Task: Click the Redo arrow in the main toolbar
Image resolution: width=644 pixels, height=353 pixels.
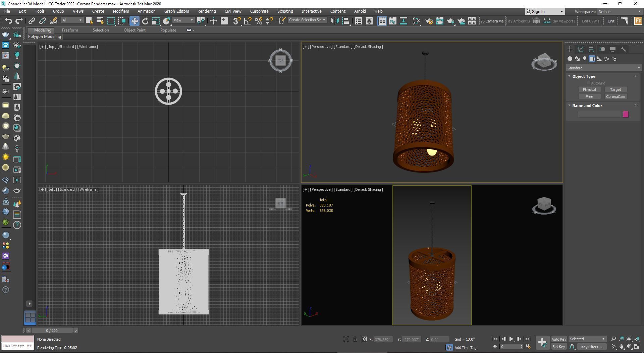Action: coord(19,21)
